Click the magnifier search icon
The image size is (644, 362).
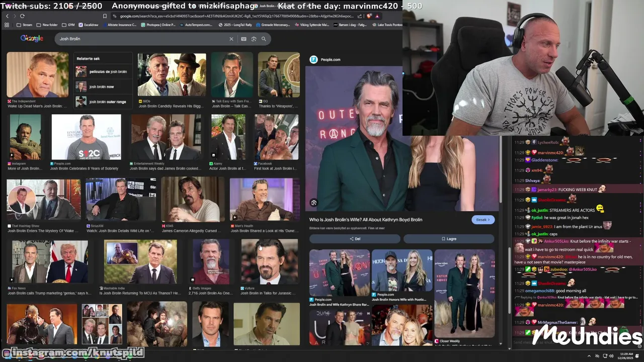[x=263, y=39]
